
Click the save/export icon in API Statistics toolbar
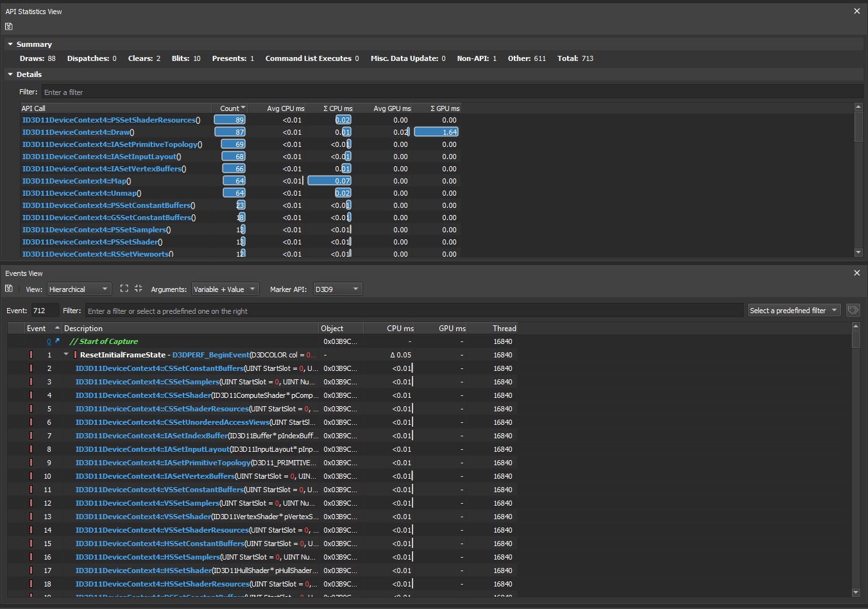tap(8, 26)
